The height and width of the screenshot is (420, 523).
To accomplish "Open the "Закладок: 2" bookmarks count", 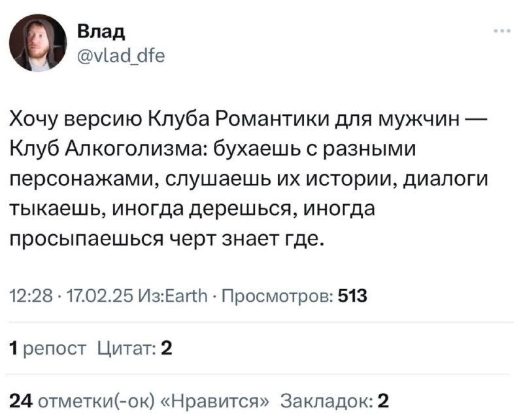I will [x=335, y=400].
